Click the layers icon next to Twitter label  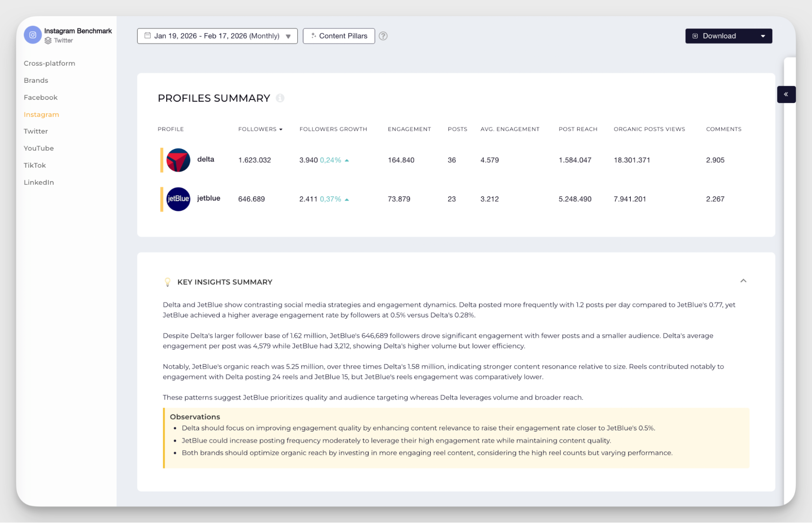click(48, 41)
